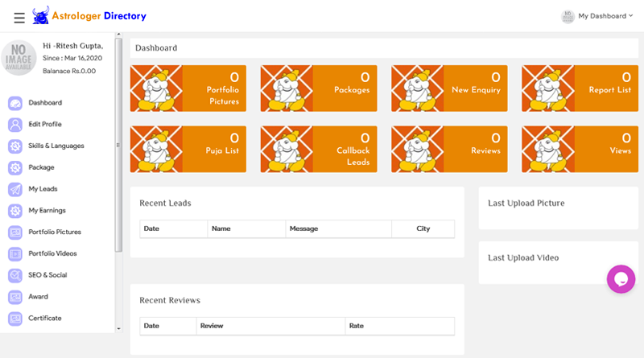Viewport: 644px width, 358px height.
Task: Open Portfolio Pictures in sidebar
Action: 54,232
